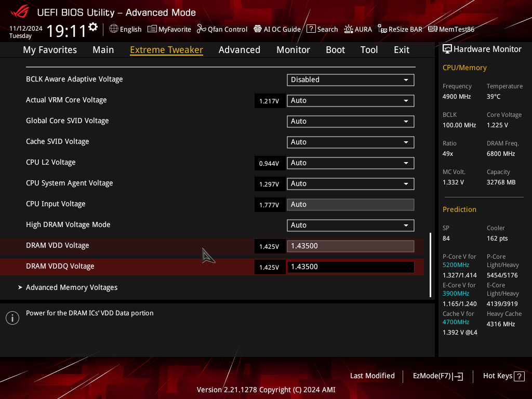Click the 1.297V System Agent reading

point(270,184)
